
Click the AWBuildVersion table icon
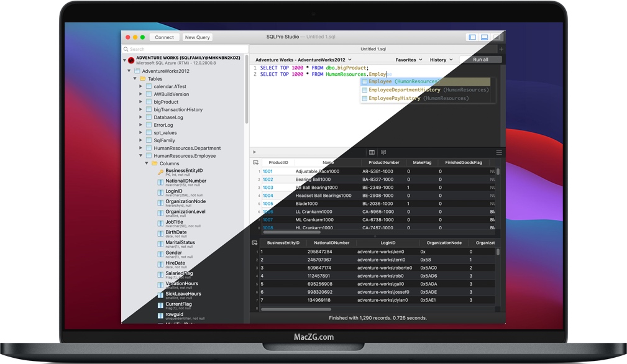[x=149, y=94]
